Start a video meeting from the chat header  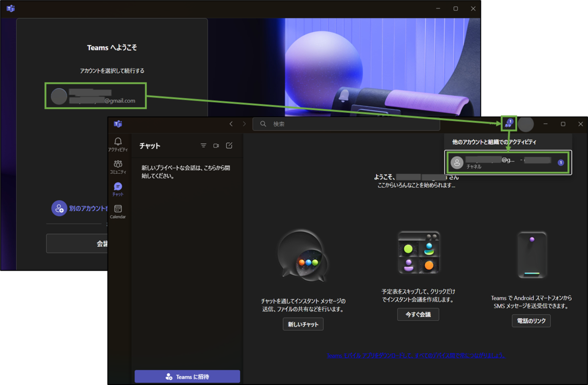pos(216,146)
